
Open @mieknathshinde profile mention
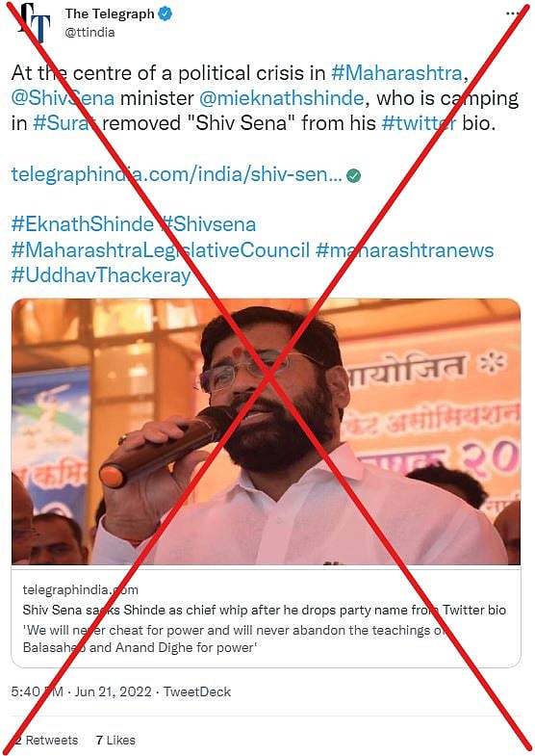click(x=281, y=98)
